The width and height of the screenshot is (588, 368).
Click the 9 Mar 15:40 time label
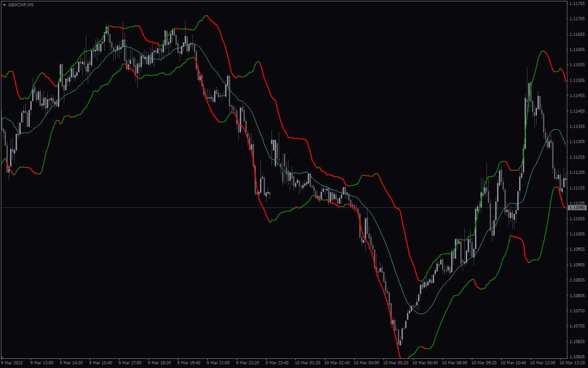click(x=101, y=363)
